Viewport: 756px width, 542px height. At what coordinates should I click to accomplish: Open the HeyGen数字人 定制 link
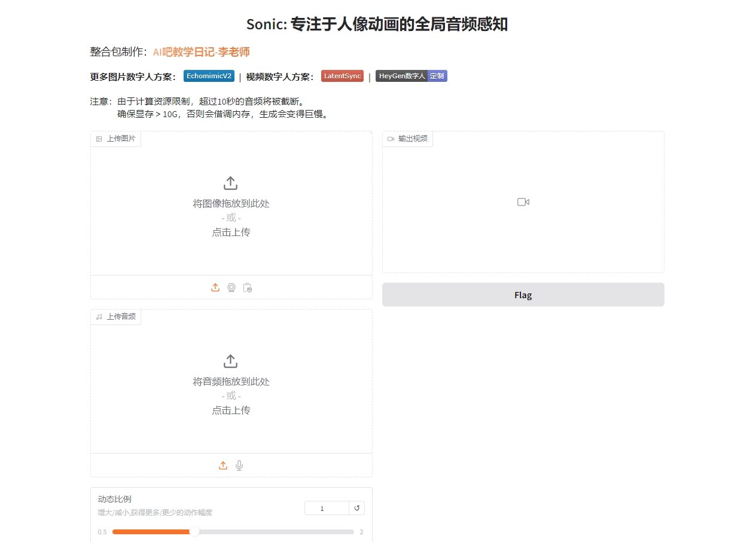pyautogui.click(x=410, y=76)
